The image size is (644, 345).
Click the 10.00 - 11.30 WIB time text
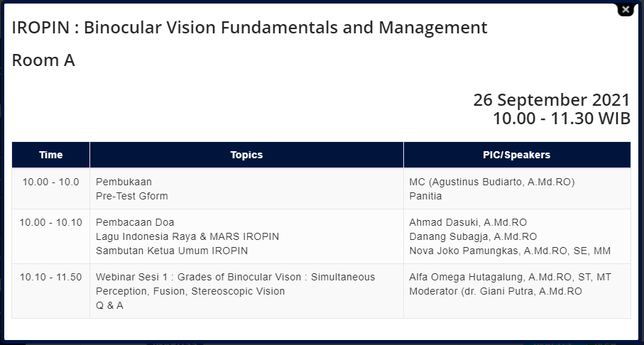click(x=561, y=119)
